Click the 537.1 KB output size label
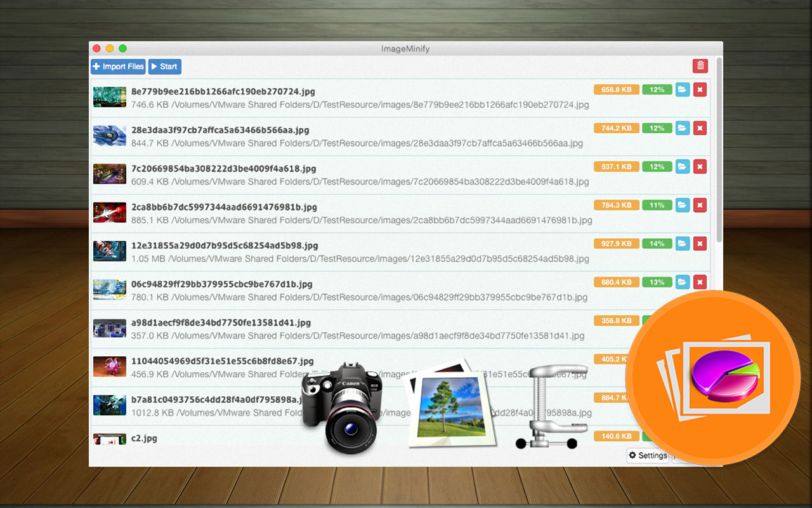 (617, 166)
